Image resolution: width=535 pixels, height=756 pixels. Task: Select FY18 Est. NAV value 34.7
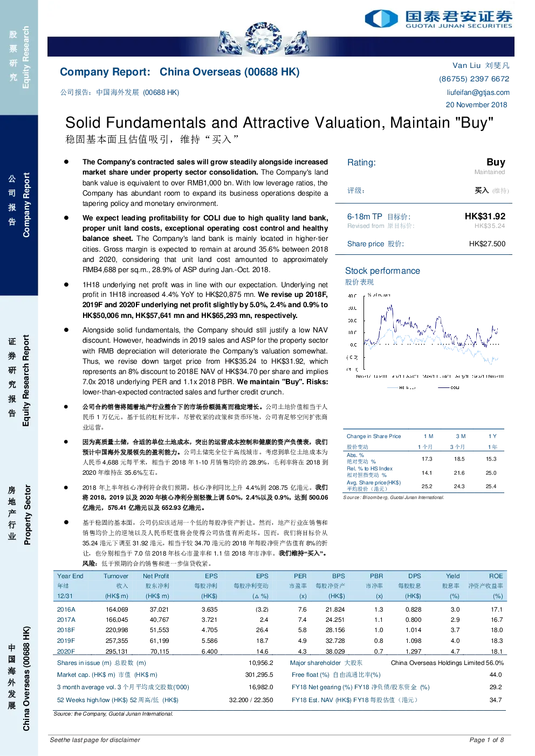coord(496,700)
